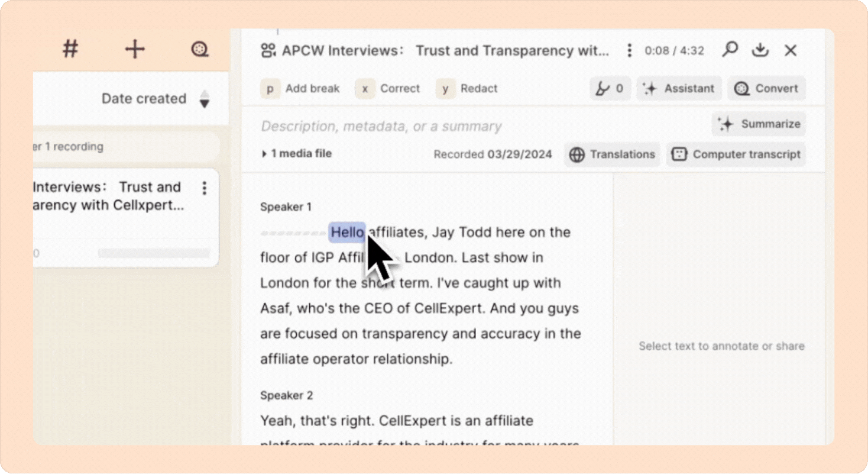Image resolution: width=868 pixels, height=474 pixels.
Task: Open sort order arrows next to Date created
Action: [x=205, y=99]
